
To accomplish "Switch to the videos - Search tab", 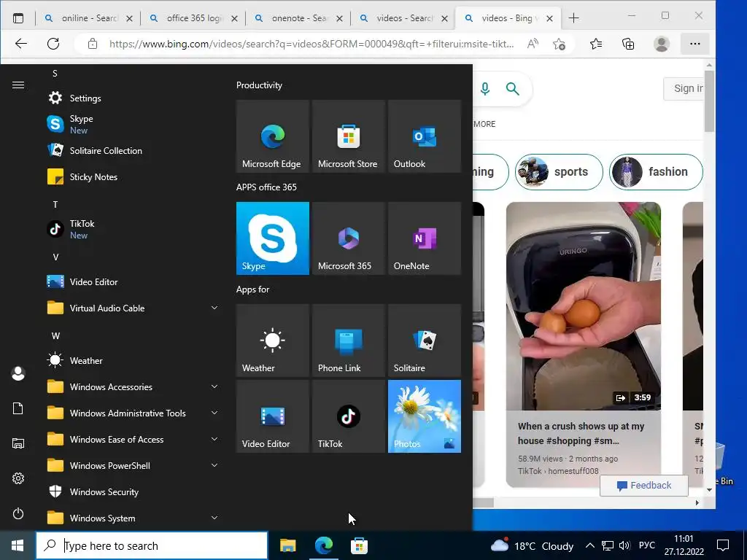I will tap(403, 18).
